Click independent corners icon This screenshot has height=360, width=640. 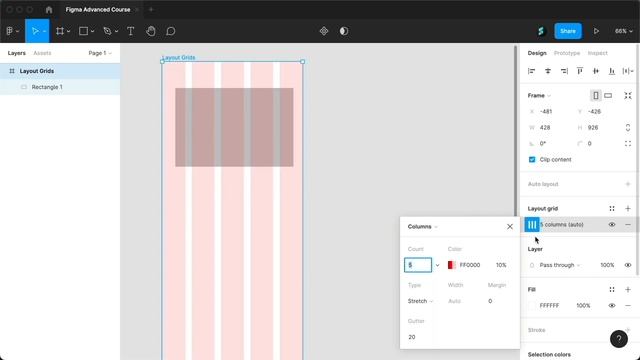coord(628,144)
